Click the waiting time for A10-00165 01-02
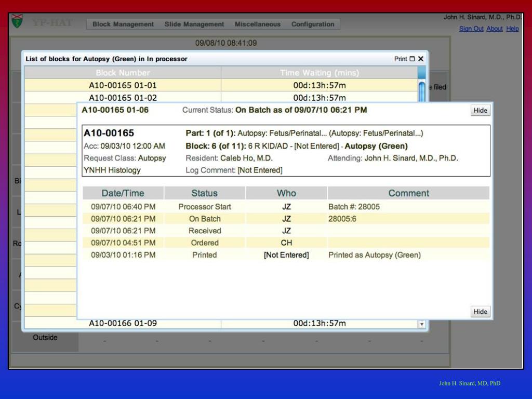Image resolution: width=532 pixels, height=399 pixels. [320, 98]
